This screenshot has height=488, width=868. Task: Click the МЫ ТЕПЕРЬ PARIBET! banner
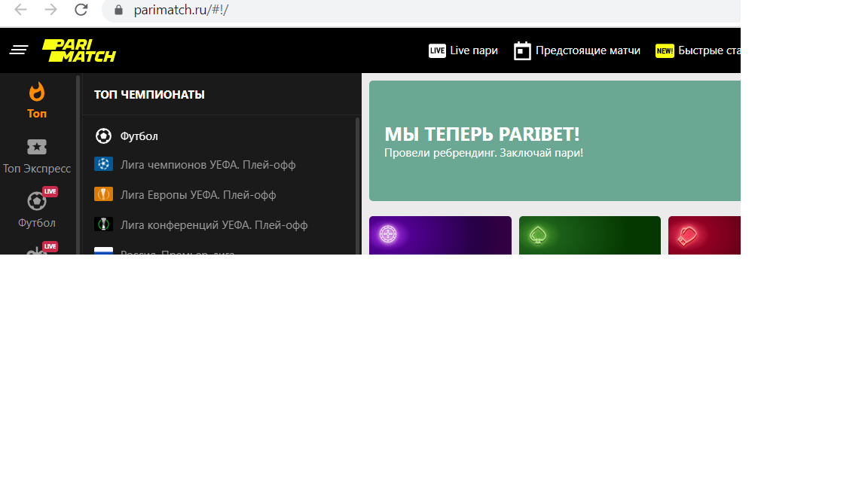[555, 141]
